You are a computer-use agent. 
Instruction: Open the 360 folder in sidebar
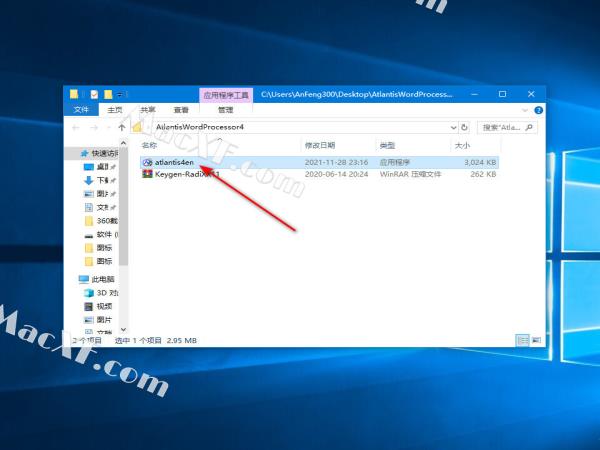[107, 221]
